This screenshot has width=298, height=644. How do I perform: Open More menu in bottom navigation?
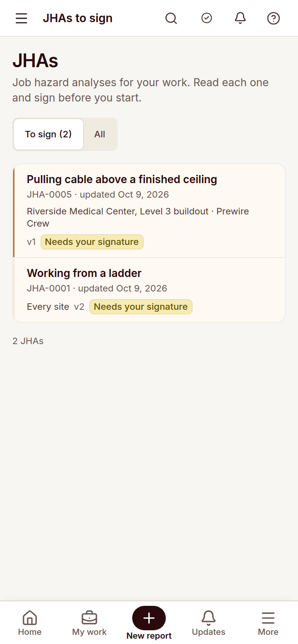268,623
